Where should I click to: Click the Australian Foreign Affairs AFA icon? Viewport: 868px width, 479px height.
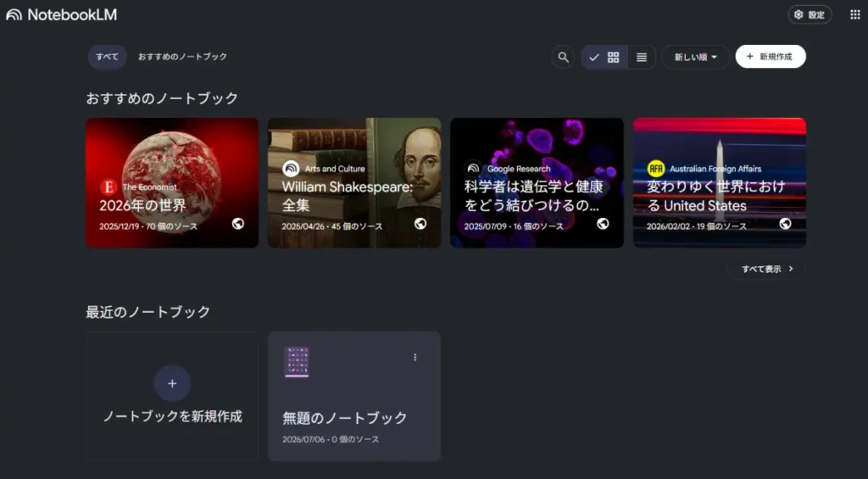point(655,169)
